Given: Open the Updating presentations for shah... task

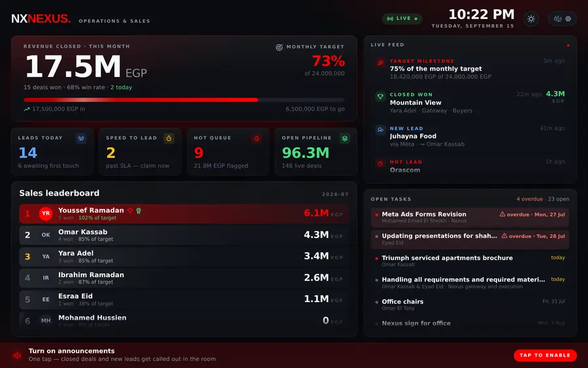Looking at the screenshot, I should point(470,239).
